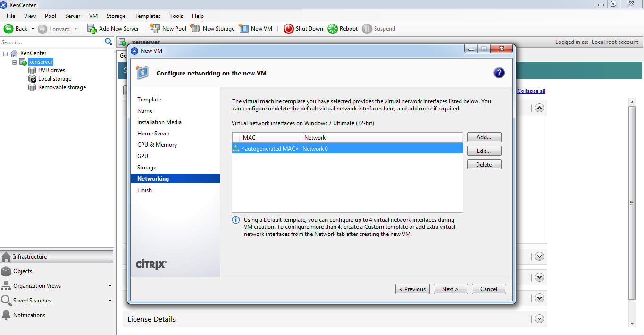Click Edit... for the selected interface

(484, 151)
